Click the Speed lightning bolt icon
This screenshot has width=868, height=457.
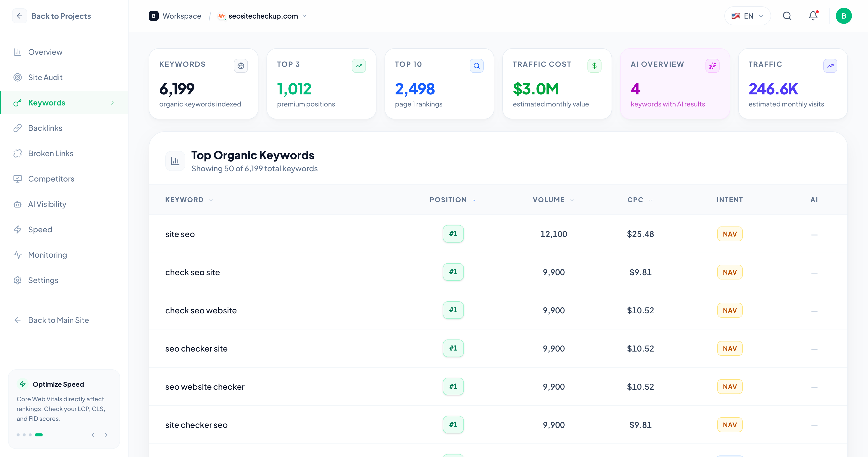18,229
